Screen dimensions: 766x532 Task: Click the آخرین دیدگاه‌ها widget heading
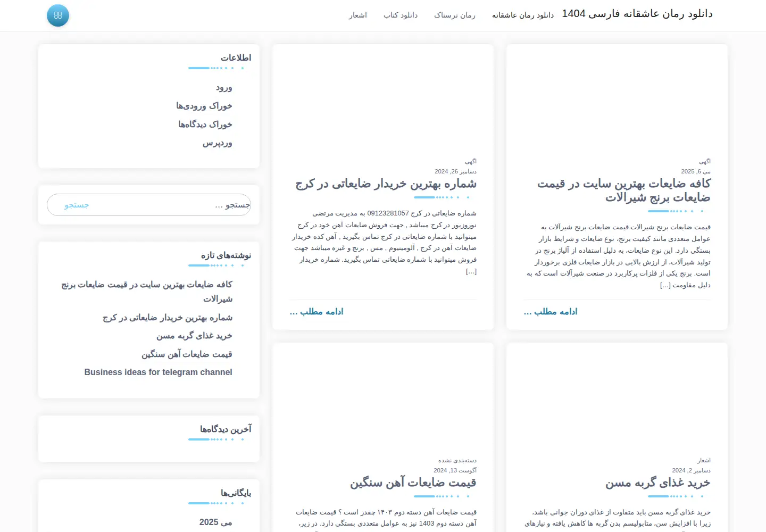[226, 429]
